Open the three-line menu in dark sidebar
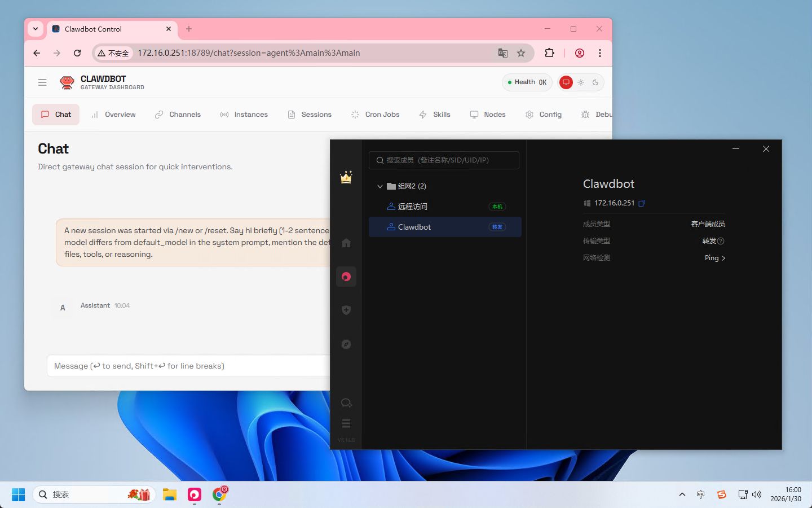Screen dimensions: 812x508 pos(346,423)
